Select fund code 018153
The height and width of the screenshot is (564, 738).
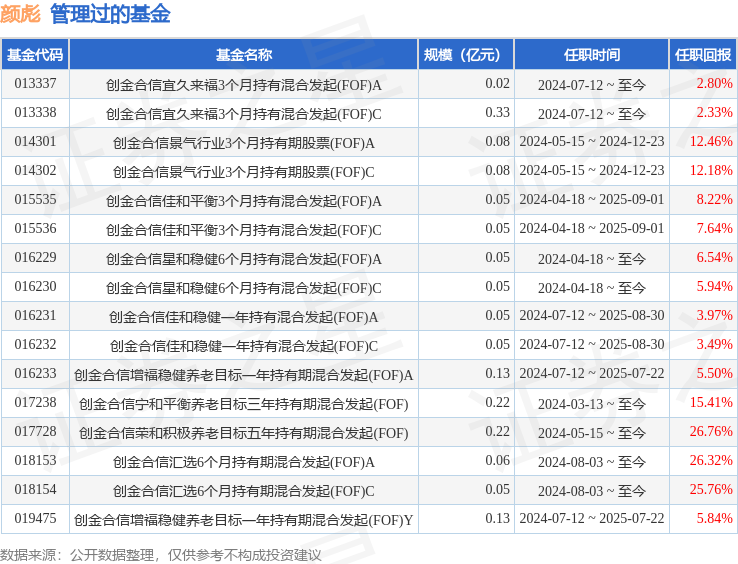click(35, 460)
